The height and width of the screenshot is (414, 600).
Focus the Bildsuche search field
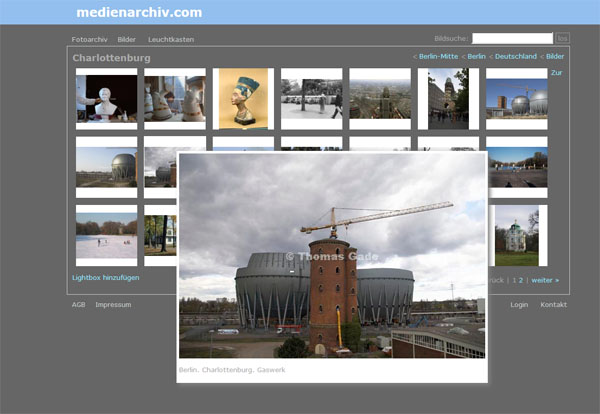pyautogui.click(x=512, y=38)
